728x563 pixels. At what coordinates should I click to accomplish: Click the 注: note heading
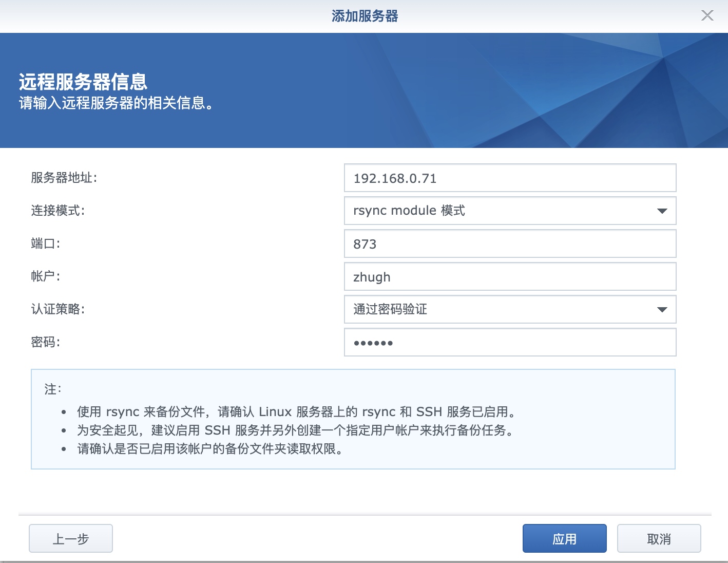pos(53,389)
